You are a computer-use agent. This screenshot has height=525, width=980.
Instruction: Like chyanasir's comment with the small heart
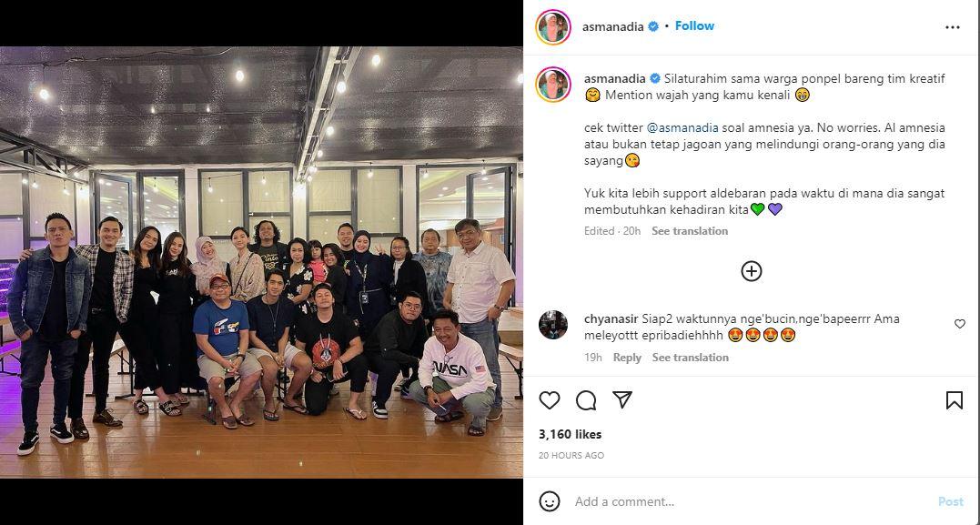pos(959,324)
